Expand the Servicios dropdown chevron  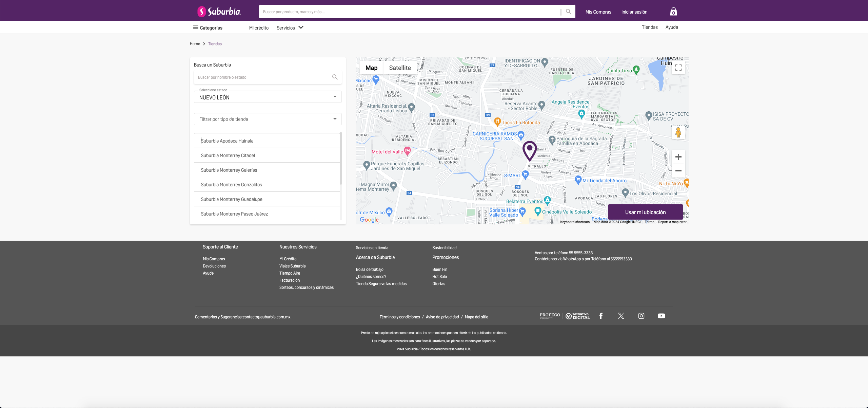point(301,27)
